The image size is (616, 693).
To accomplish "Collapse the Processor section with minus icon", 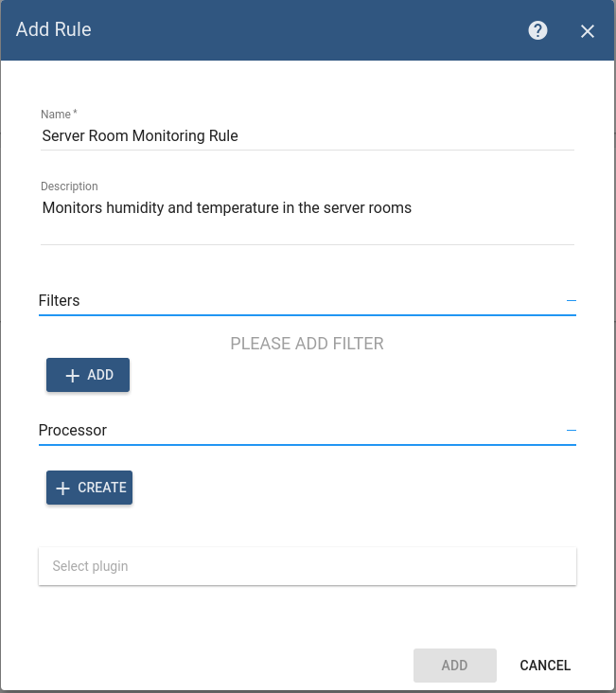I will point(571,430).
